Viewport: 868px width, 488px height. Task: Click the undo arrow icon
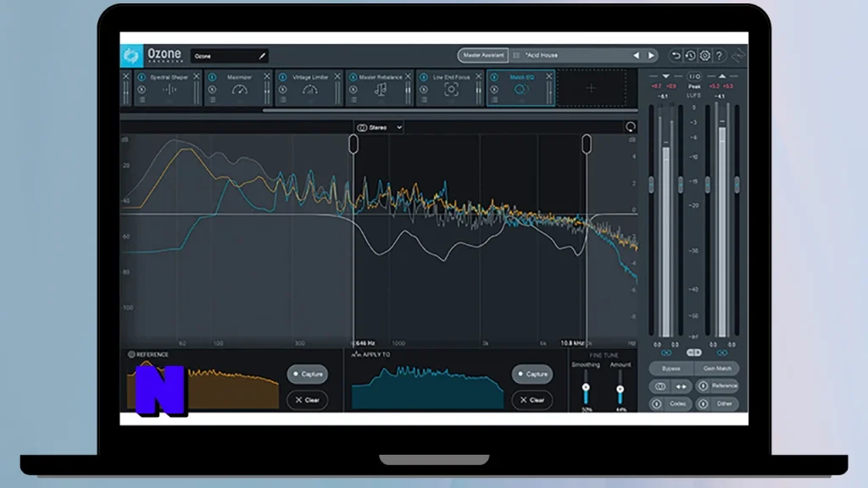(676, 55)
